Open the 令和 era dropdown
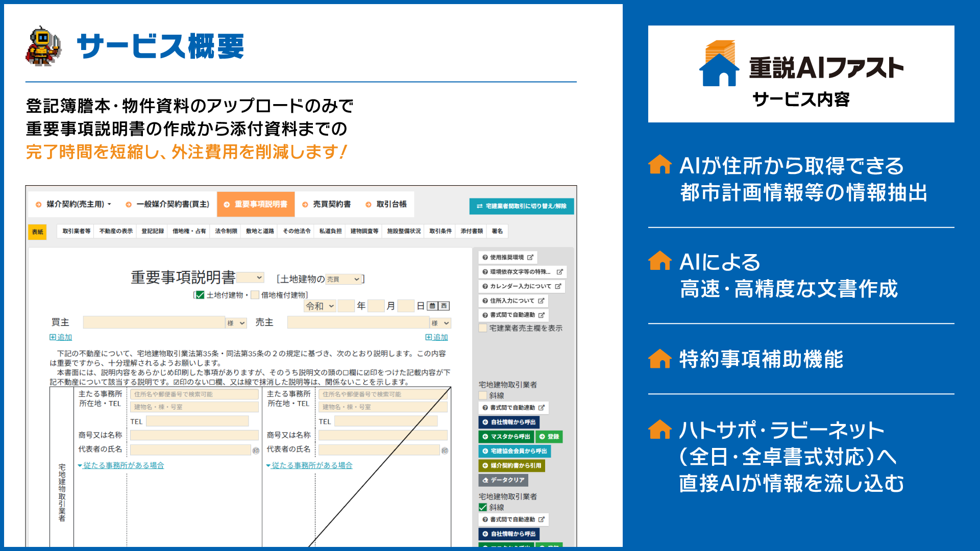980x551 pixels. [x=320, y=306]
